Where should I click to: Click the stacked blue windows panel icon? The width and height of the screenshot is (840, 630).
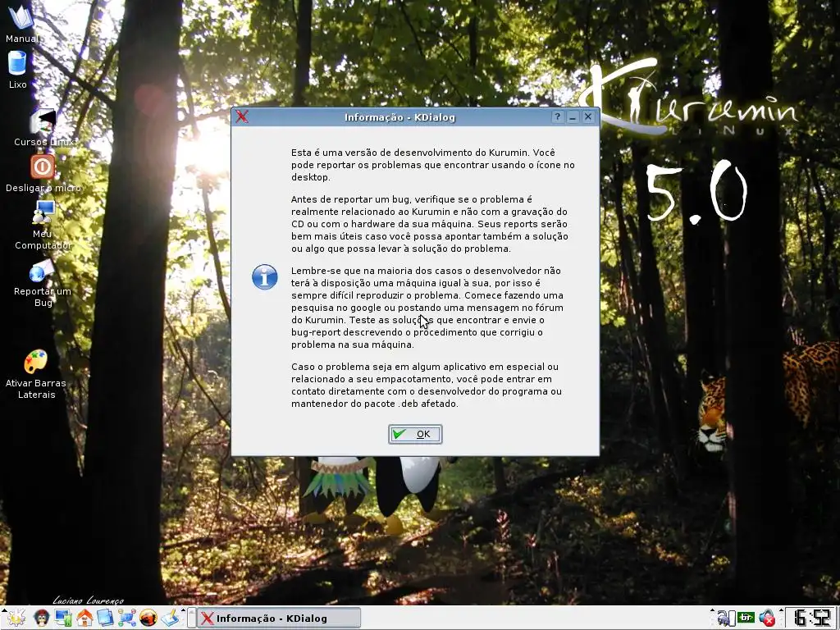[106, 619]
